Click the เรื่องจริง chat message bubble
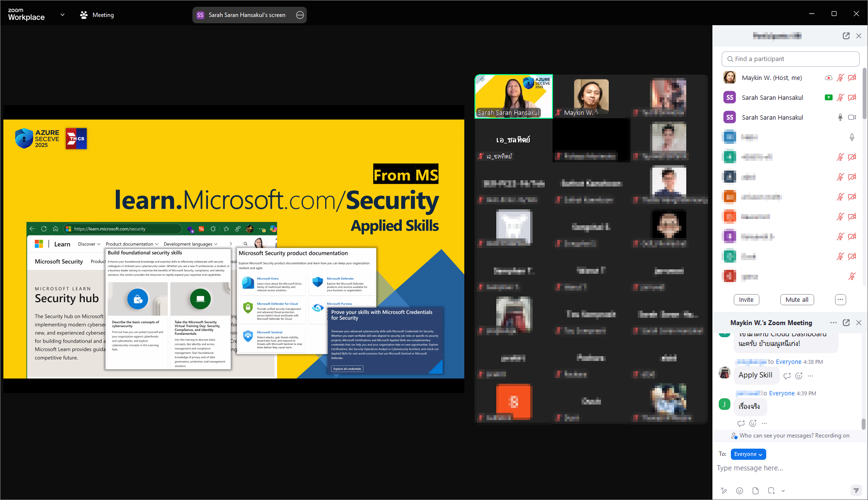The height and width of the screenshot is (500, 868). point(749,406)
